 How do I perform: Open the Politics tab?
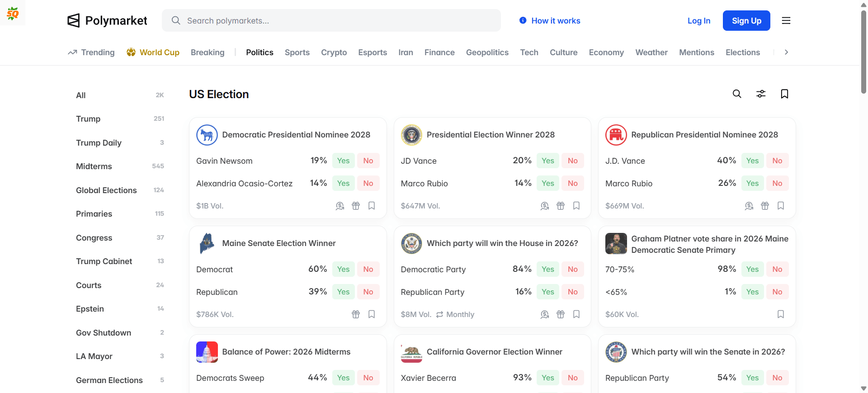(x=259, y=52)
